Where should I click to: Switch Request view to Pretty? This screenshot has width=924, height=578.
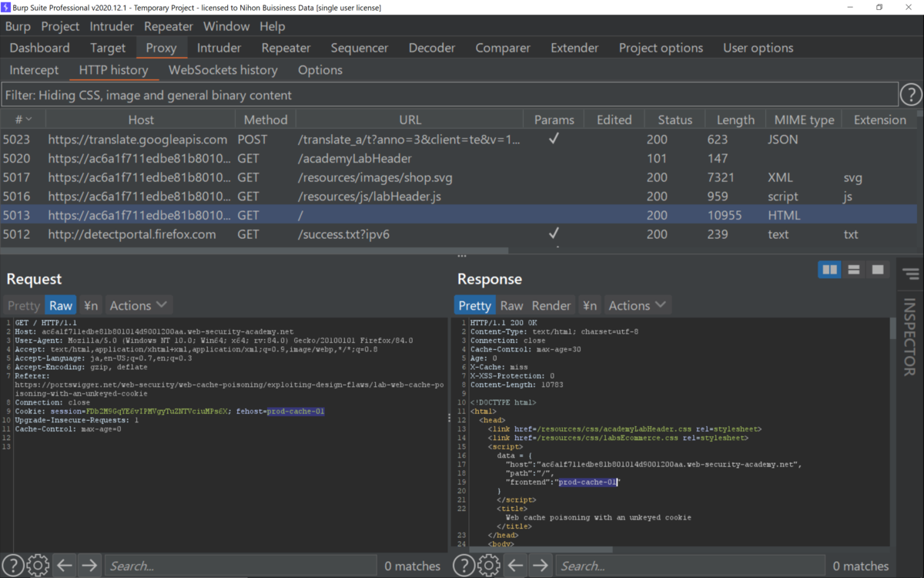pyautogui.click(x=24, y=305)
